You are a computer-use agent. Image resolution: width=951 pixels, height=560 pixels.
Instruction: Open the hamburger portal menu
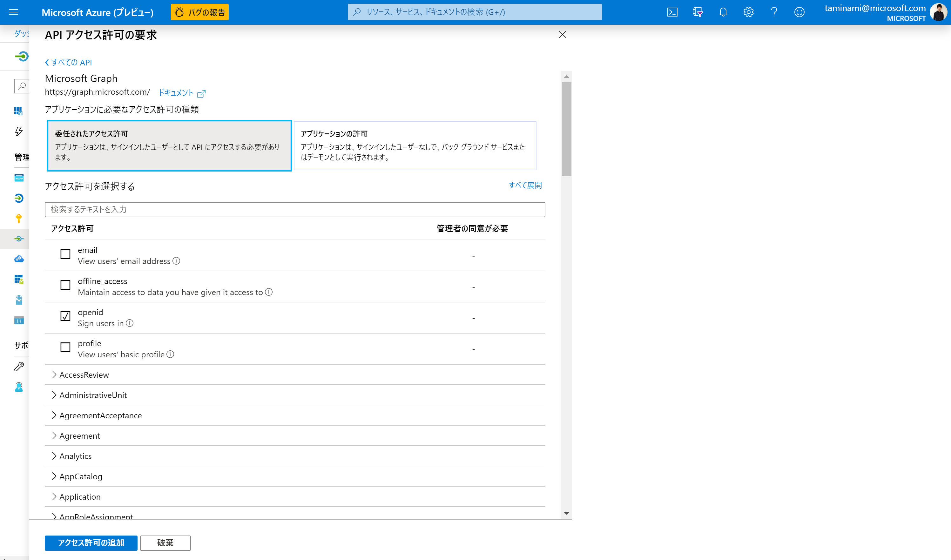14,12
